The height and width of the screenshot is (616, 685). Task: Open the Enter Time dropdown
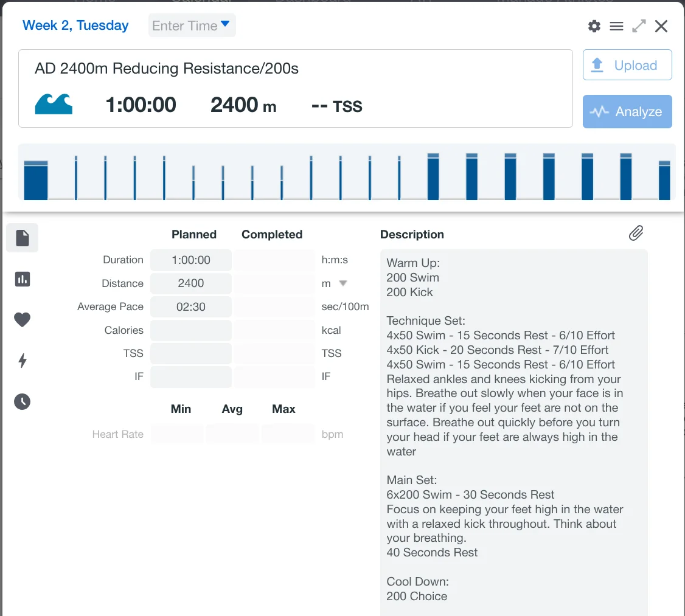click(x=192, y=26)
